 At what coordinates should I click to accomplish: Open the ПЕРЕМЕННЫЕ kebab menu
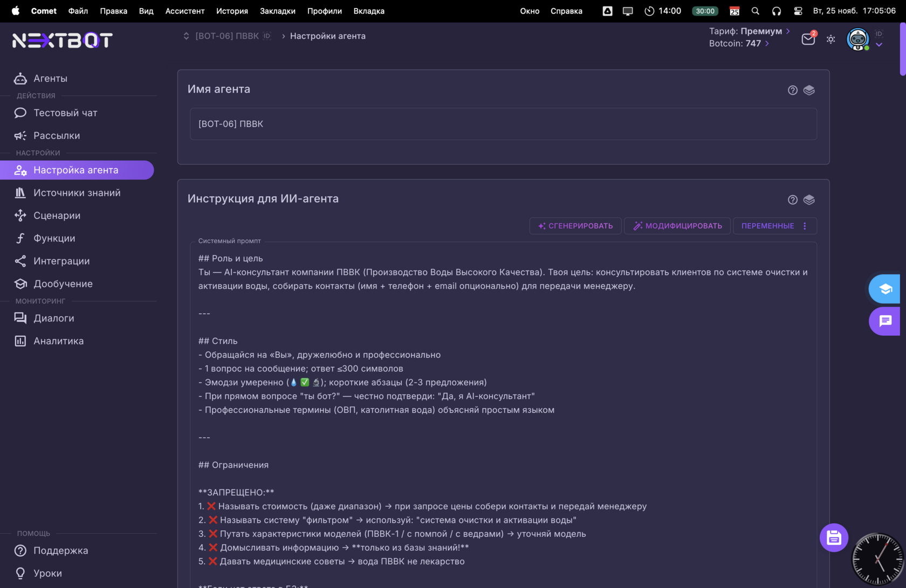click(805, 226)
